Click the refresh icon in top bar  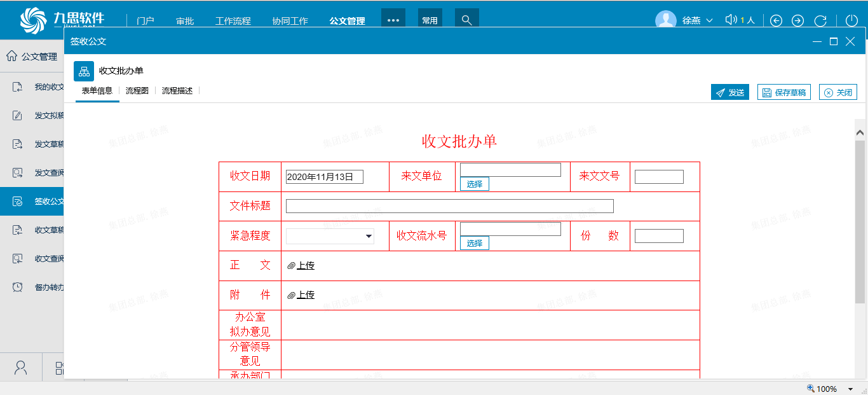click(820, 20)
